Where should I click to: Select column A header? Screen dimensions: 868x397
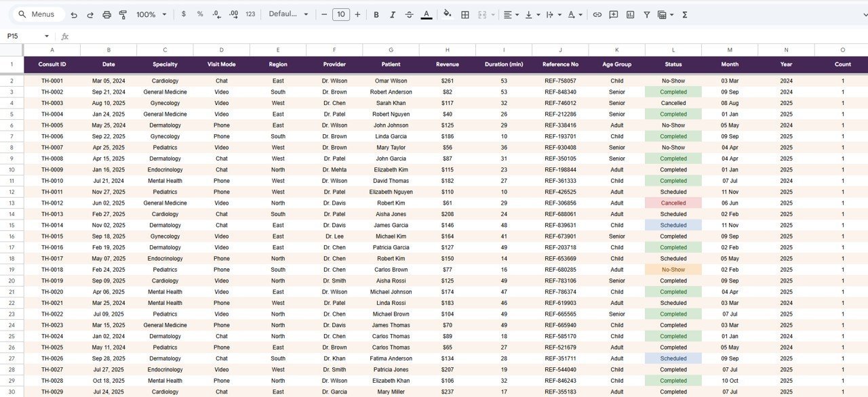[x=52, y=50]
